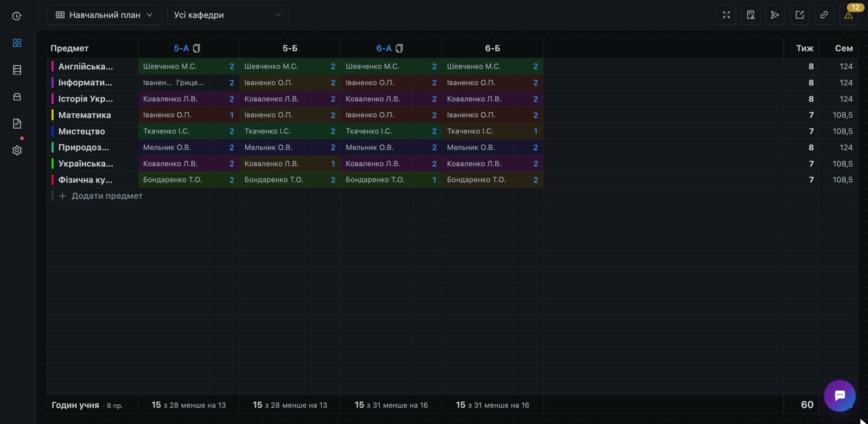Click teacher Грице... in the Інформати row
This screenshot has width=868, height=424.
pos(190,83)
